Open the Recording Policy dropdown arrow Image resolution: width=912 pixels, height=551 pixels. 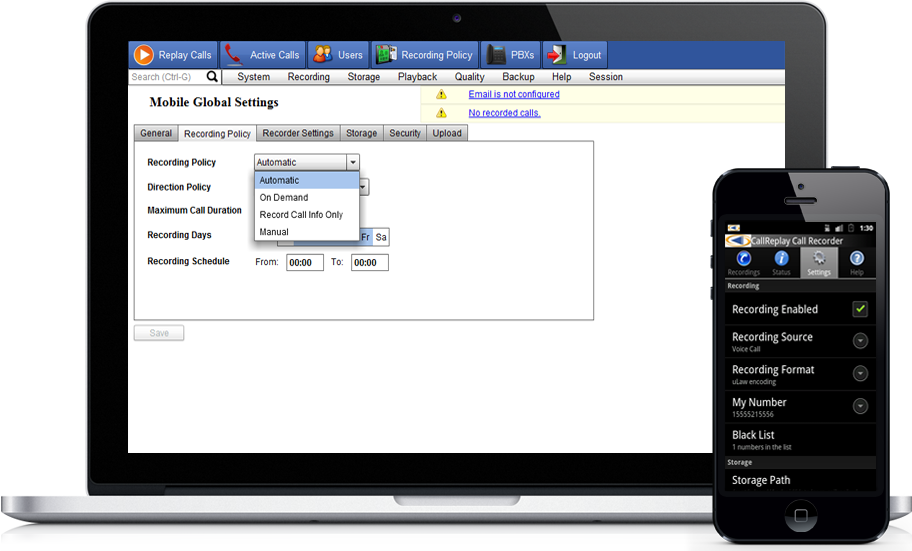point(353,162)
